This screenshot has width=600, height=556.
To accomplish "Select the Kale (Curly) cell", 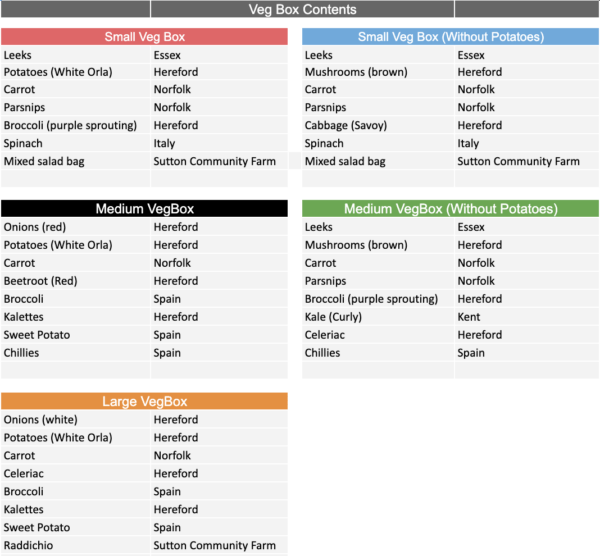I will tap(333, 317).
